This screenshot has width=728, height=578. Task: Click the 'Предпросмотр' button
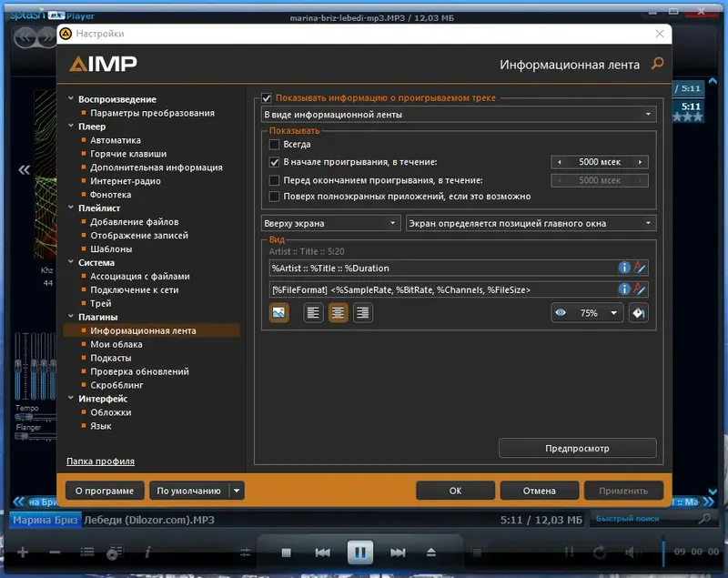pos(577,449)
